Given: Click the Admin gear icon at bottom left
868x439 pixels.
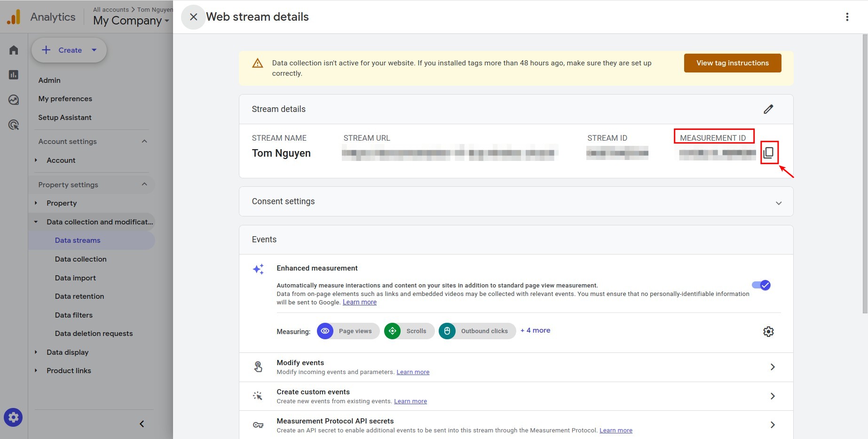Looking at the screenshot, I should (13, 417).
